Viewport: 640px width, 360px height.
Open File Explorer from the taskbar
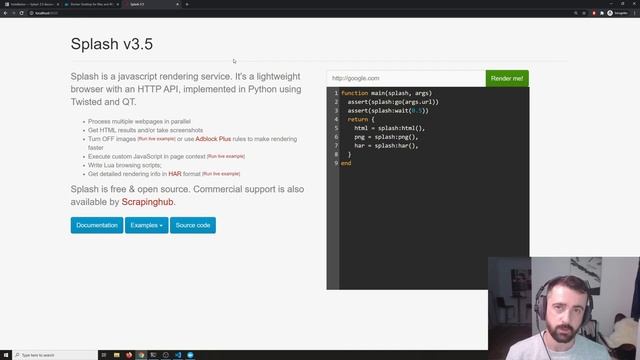pos(116,355)
